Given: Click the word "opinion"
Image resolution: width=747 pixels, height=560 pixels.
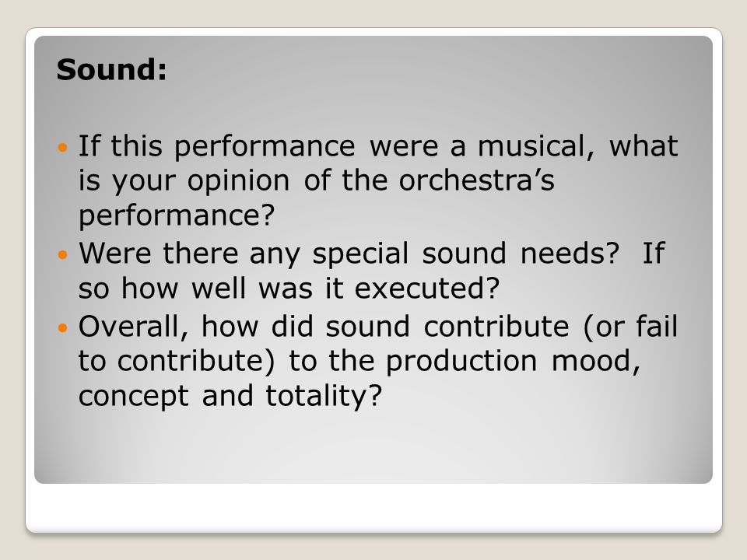Looking at the screenshot, I should coord(238,183).
